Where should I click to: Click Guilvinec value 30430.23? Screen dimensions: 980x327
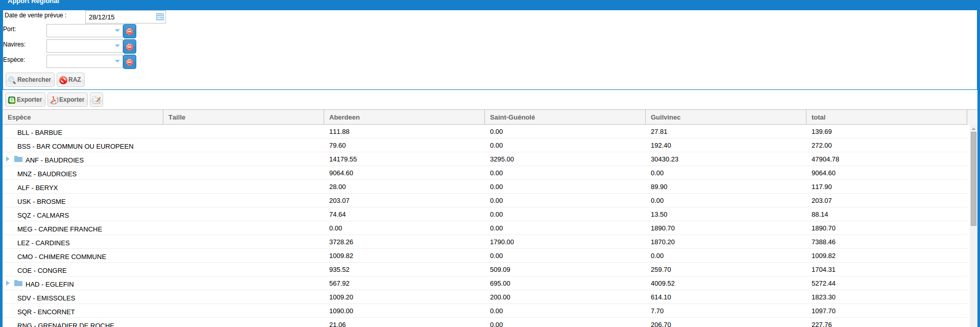(x=665, y=159)
